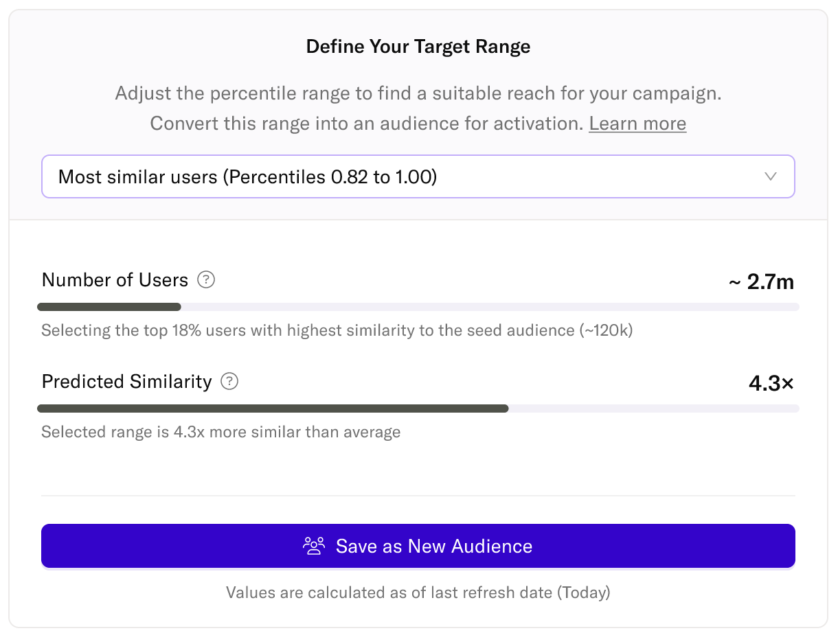The image size is (838, 644).
Task: Click the Adjust the percentile range instruction text
Action: 418,93
